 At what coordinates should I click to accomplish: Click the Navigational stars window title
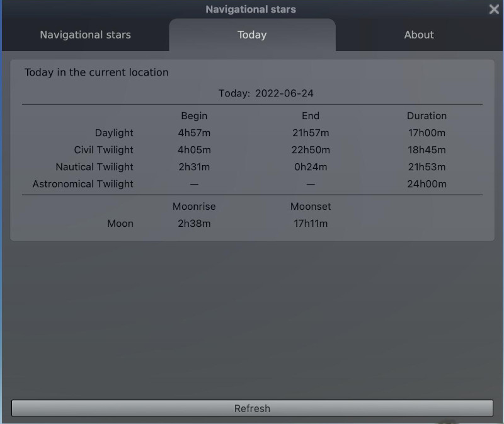pos(251,9)
